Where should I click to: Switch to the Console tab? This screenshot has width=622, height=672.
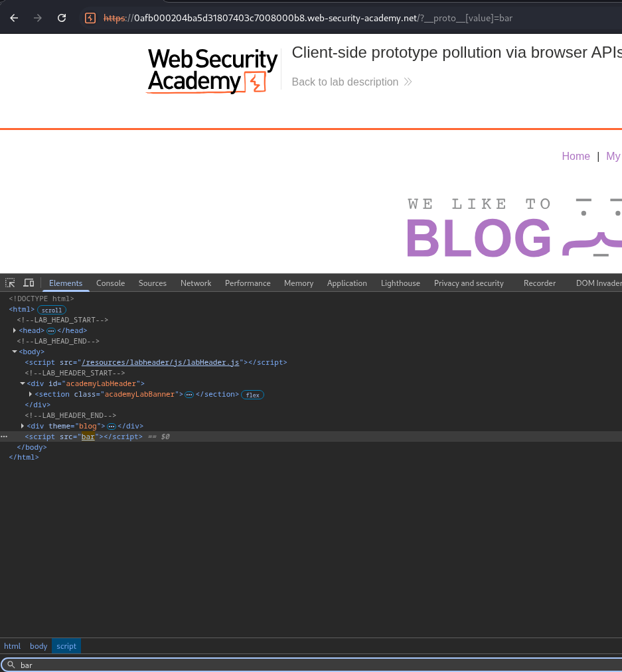coord(110,283)
